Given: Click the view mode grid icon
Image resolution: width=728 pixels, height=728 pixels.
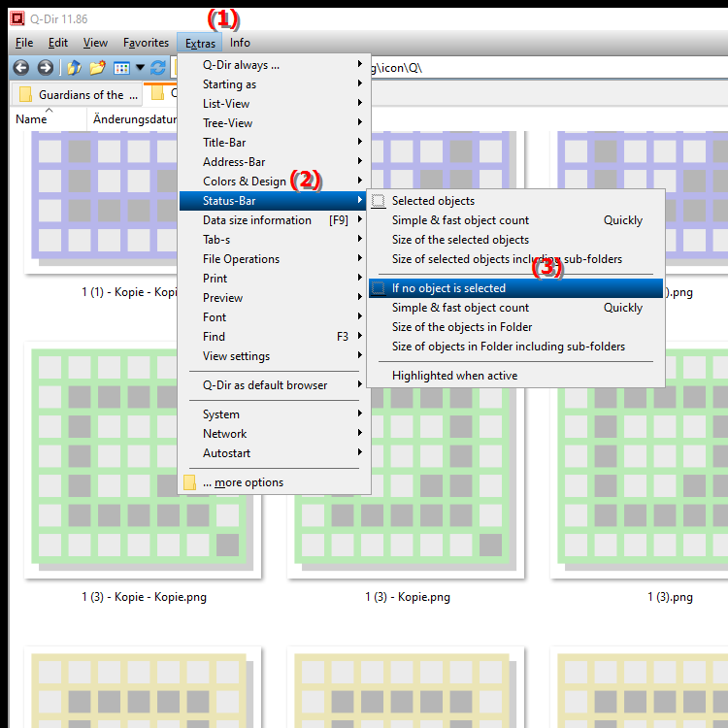Looking at the screenshot, I should [x=121, y=68].
